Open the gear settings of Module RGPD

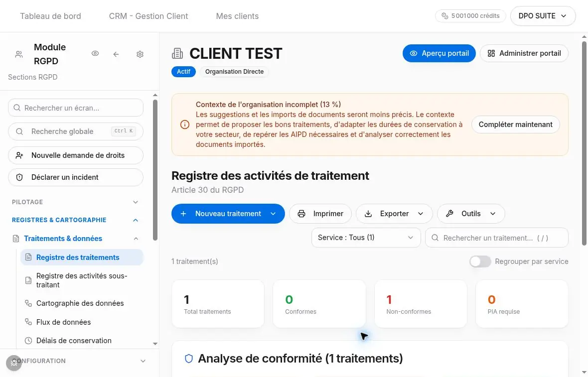140,54
